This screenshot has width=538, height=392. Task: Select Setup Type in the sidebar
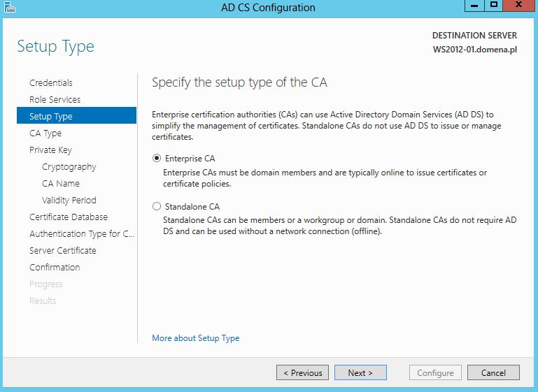(76, 115)
